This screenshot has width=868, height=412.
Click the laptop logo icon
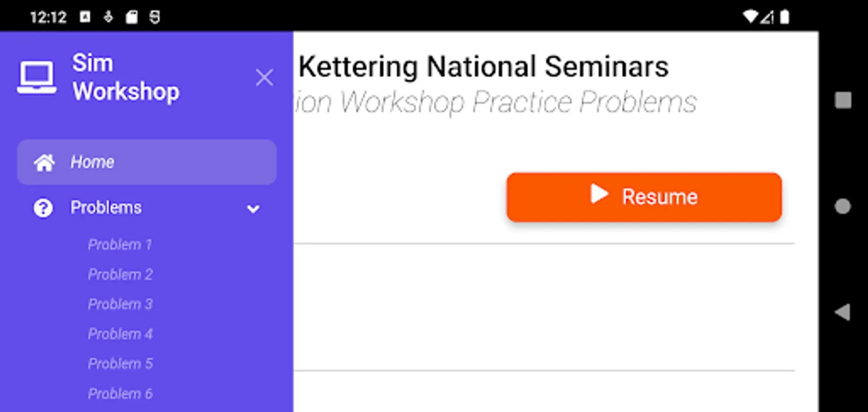click(37, 77)
